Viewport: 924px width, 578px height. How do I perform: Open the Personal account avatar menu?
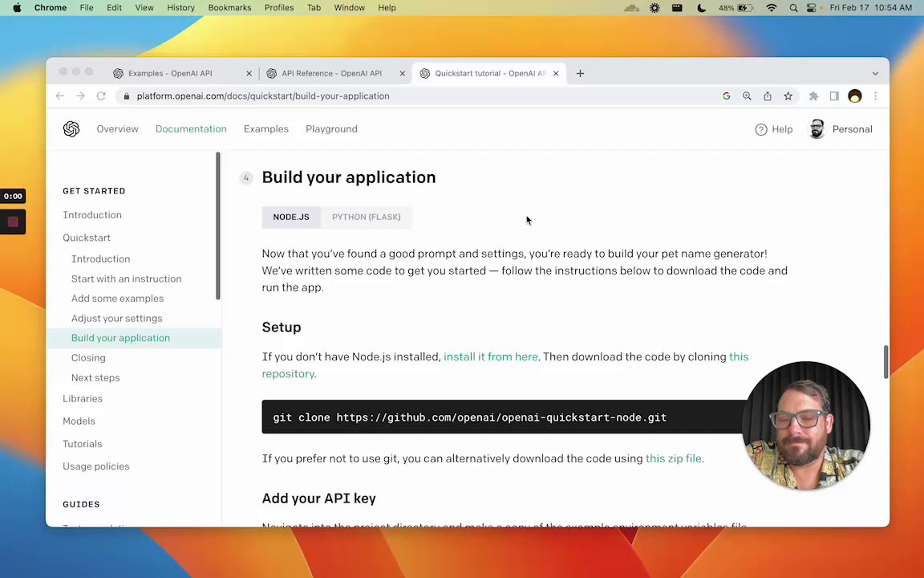[x=817, y=129]
